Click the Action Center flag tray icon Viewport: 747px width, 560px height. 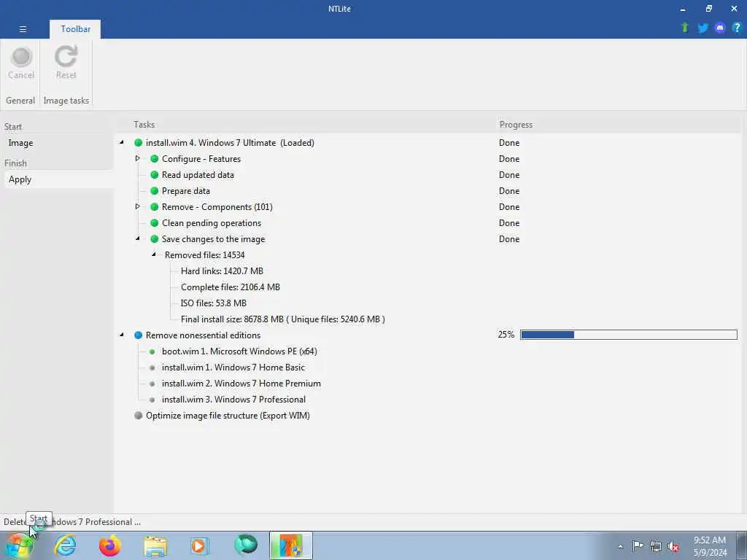pos(638,545)
